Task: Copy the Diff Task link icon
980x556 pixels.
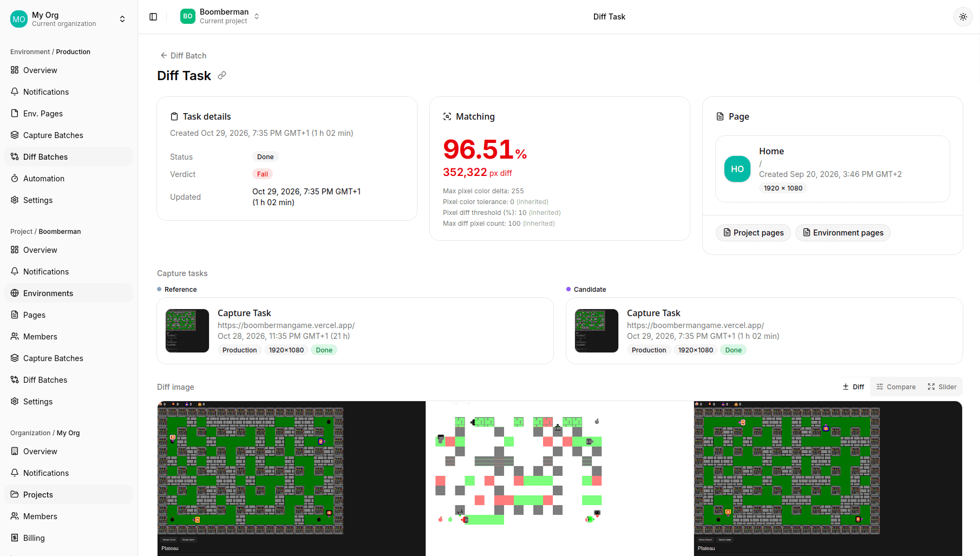Action: pyautogui.click(x=222, y=76)
